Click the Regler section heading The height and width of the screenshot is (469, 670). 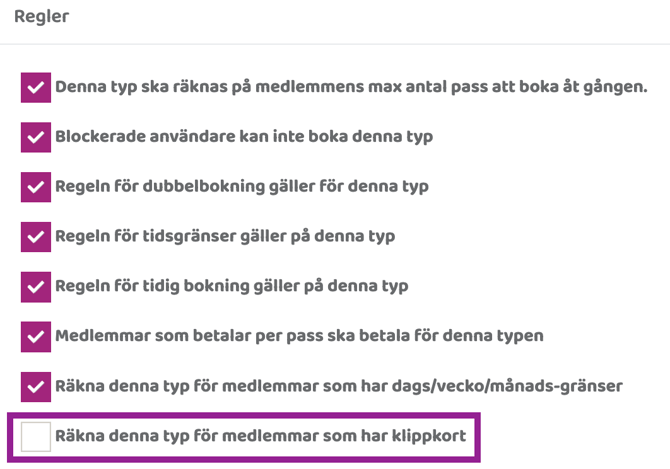coord(42,17)
